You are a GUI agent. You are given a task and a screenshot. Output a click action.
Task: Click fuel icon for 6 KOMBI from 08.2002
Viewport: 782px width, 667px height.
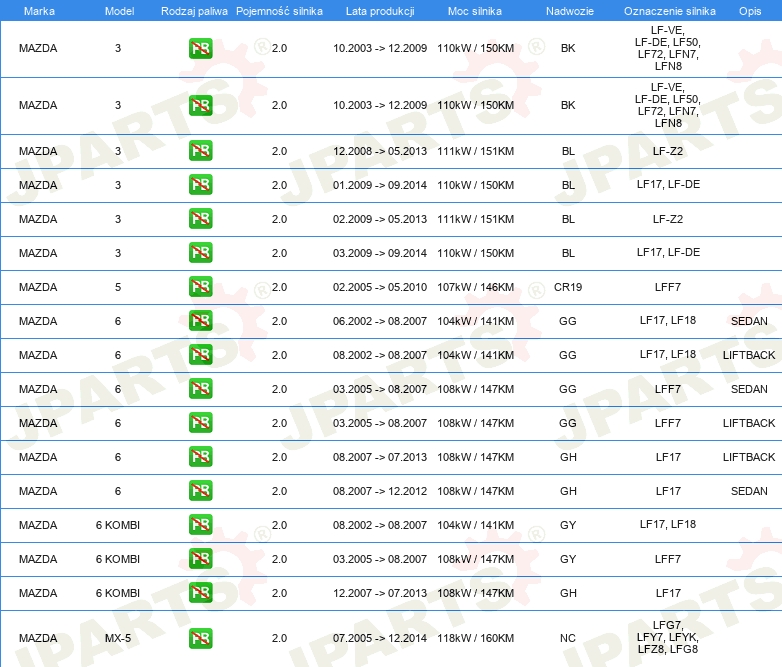coord(200,525)
